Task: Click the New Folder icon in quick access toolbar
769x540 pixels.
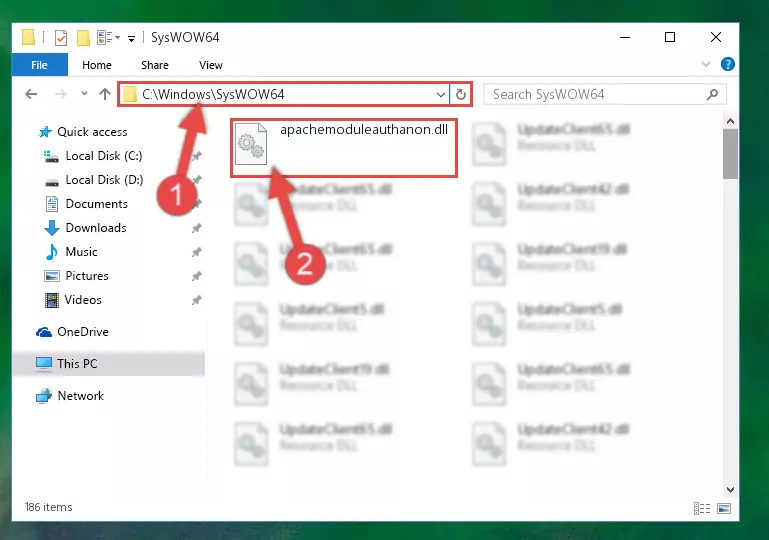Action: pos(83,38)
